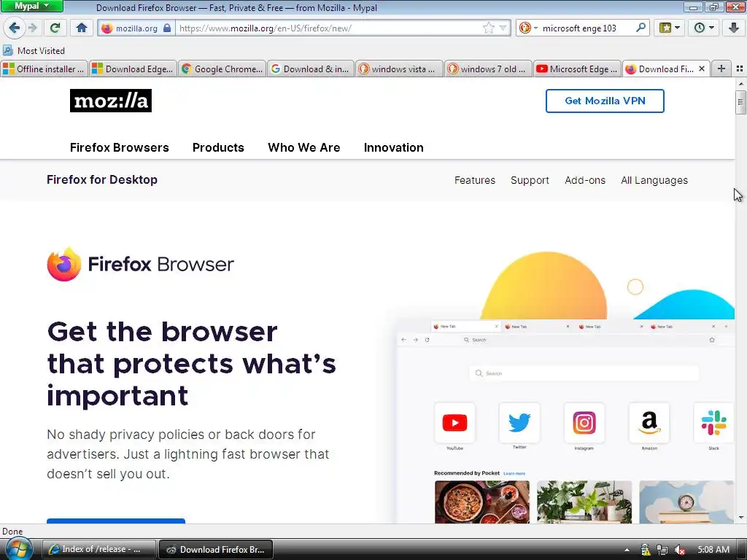Click the Get Mozilla VPN button
Image resolution: width=747 pixels, height=560 pixels.
pos(605,101)
